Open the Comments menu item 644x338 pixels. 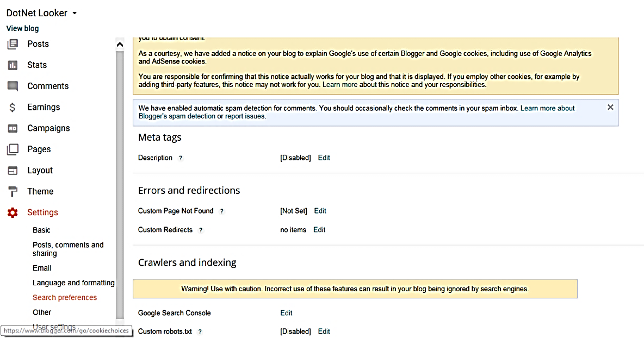[x=48, y=86]
